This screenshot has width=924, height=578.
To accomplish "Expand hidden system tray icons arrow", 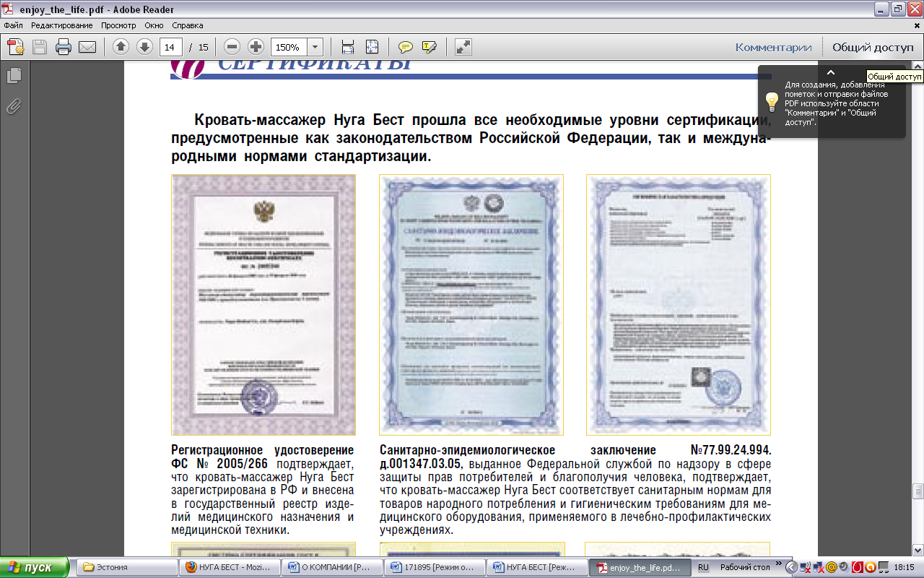I will click(x=792, y=568).
